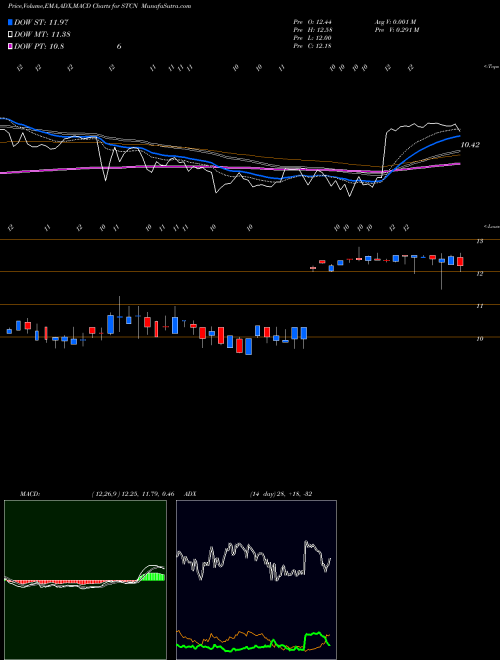Image resolution: width=500 pixels, height=660 pixels.
Task: Click the chart title mentioning STCN MunafaSutra.com
Action: (x=99, y=6)
